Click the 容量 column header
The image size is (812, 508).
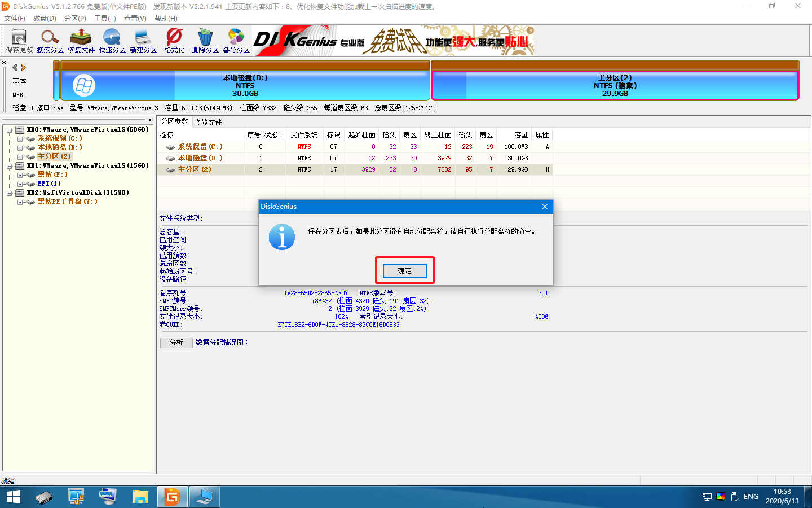(x=514, y=135)
